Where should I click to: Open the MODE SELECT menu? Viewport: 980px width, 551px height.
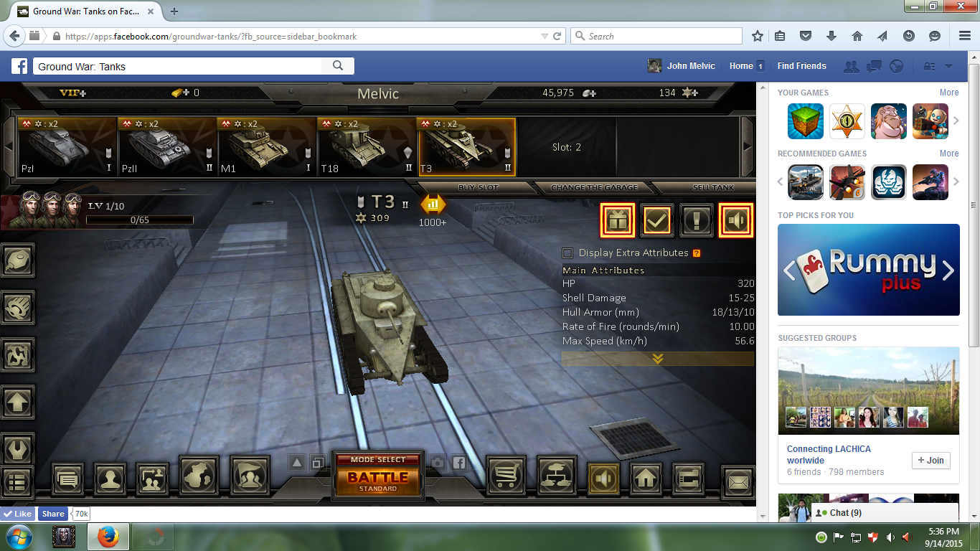(378, 459)
